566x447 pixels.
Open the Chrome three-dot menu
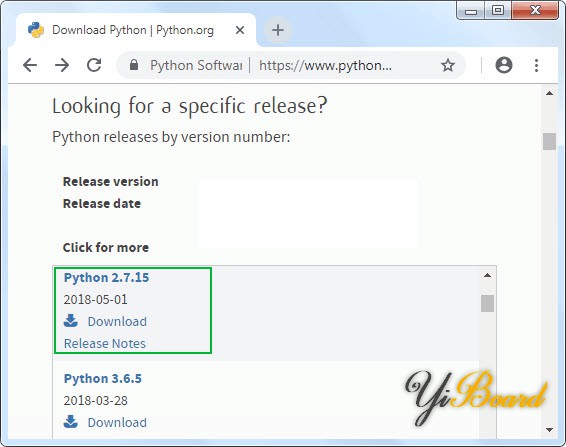tap(536, 65)
